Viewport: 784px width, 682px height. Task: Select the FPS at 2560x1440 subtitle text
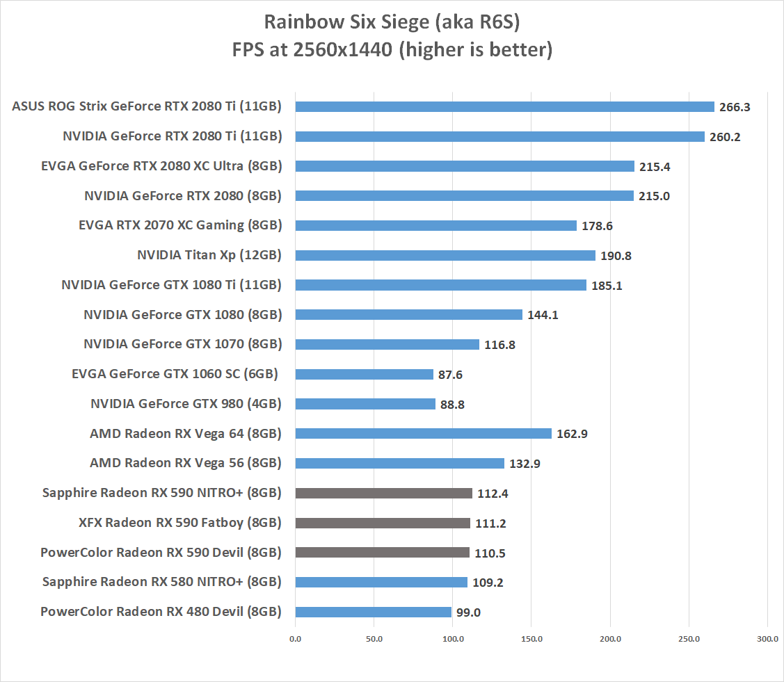point(392,49)
